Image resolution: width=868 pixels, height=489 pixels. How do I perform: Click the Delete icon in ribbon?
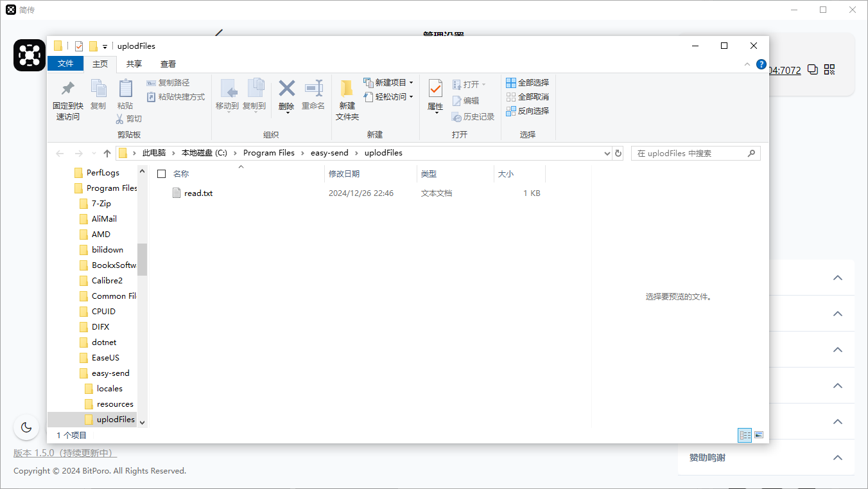tap(286, 89)
